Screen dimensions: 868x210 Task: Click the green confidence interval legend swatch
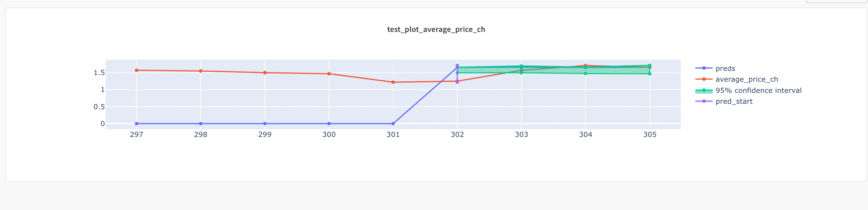703,91
